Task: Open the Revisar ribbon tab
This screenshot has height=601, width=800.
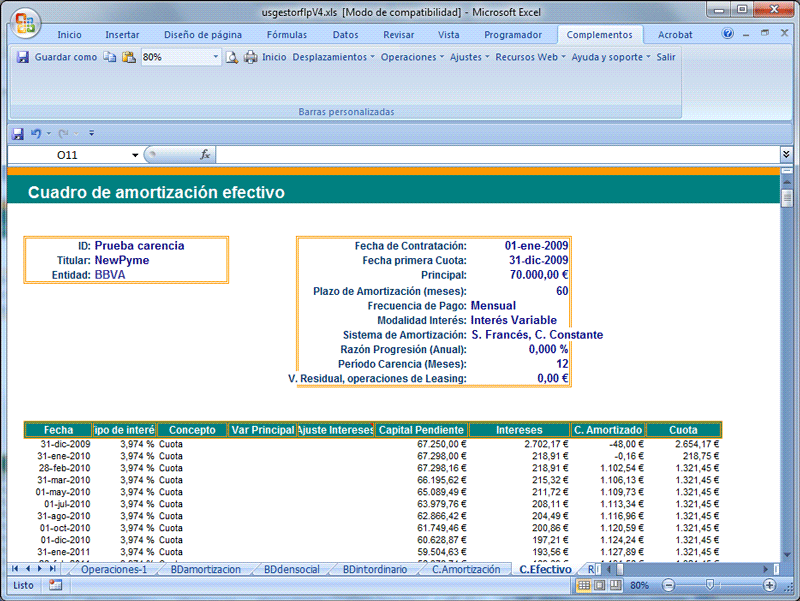Action: (398, 35)
